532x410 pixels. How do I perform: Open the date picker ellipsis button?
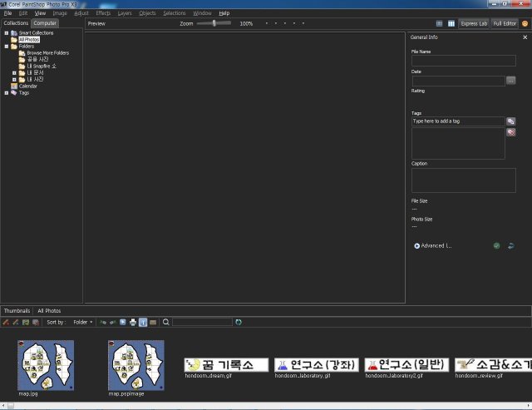pos(510,81)
